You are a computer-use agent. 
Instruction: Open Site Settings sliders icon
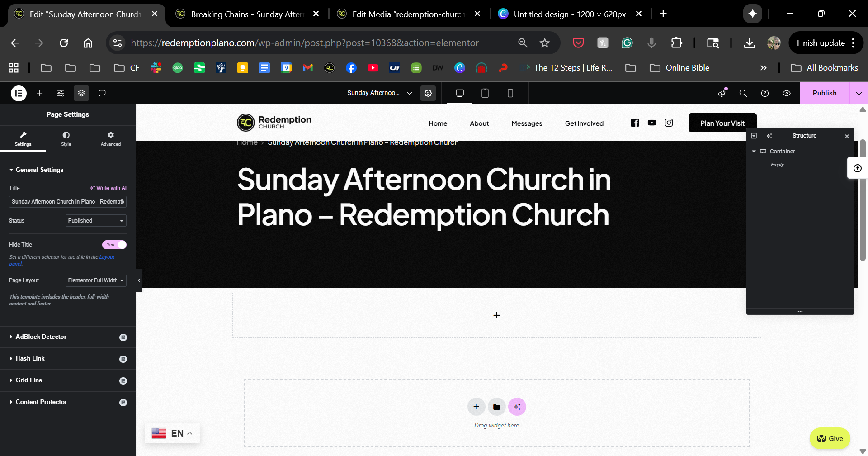(61, 93)
